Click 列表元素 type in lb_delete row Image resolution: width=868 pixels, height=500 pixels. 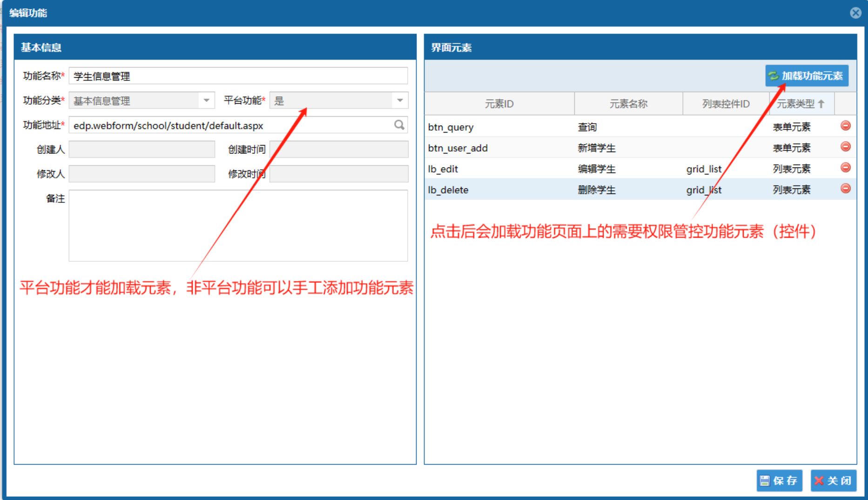point(792,190)
